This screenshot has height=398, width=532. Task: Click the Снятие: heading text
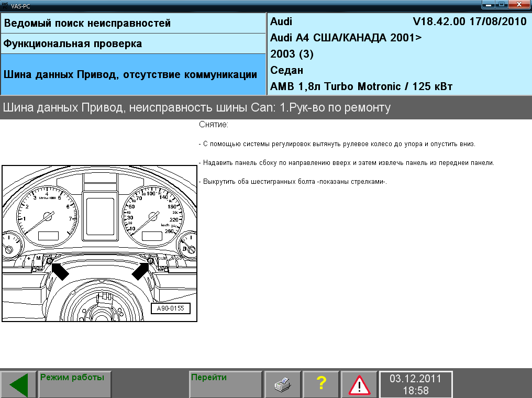click(x=214, y=125)
